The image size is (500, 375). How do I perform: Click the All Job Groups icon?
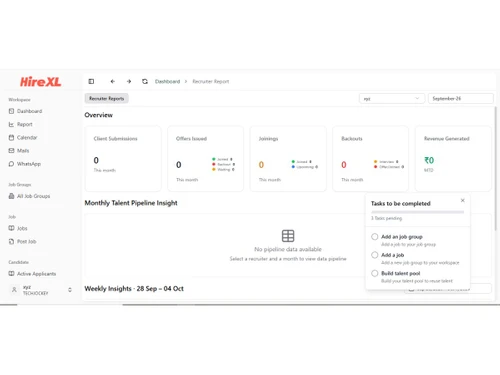tap(11, 196)
